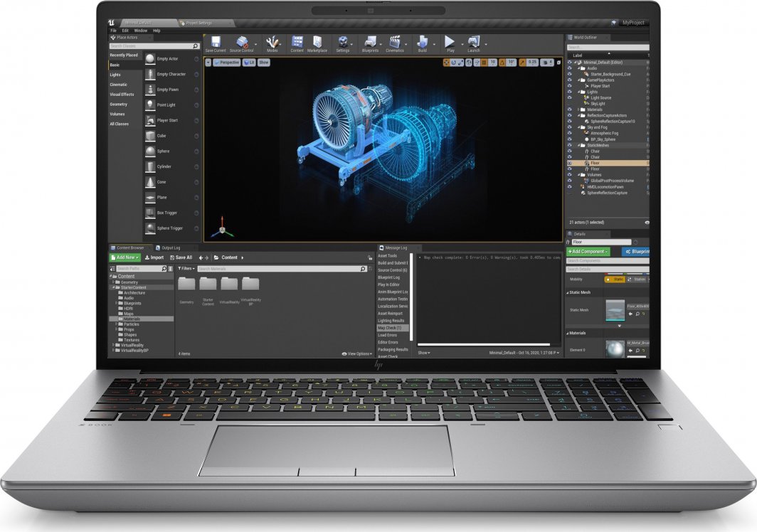
Task: Toggle Static mobility option in Details
Action: click(x=615, y=280)
